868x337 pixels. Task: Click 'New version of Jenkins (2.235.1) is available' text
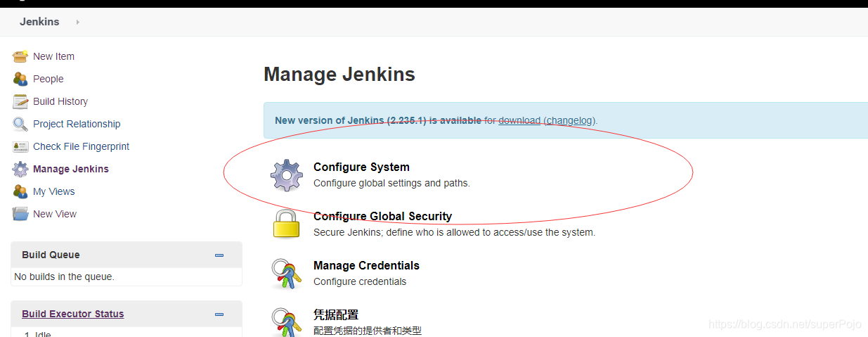(x=378, y=120)
